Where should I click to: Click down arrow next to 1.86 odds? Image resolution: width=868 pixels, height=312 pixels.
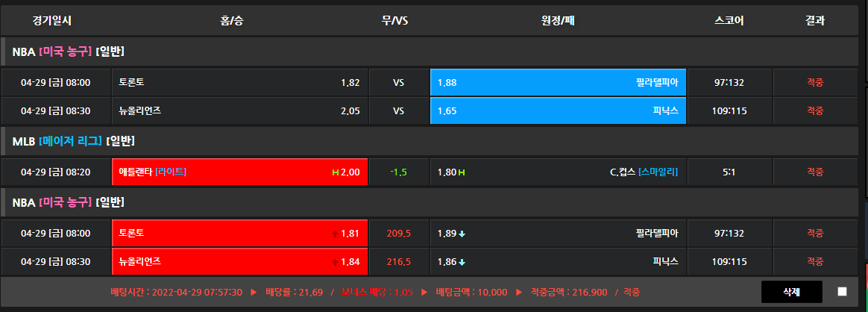click(x=462, y=262)
